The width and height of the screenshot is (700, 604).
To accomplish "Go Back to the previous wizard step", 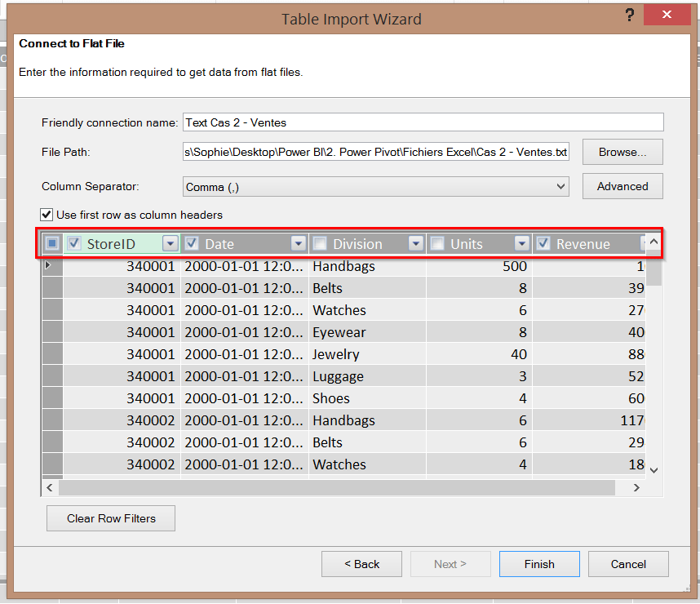I will click(x=361, y=564).
